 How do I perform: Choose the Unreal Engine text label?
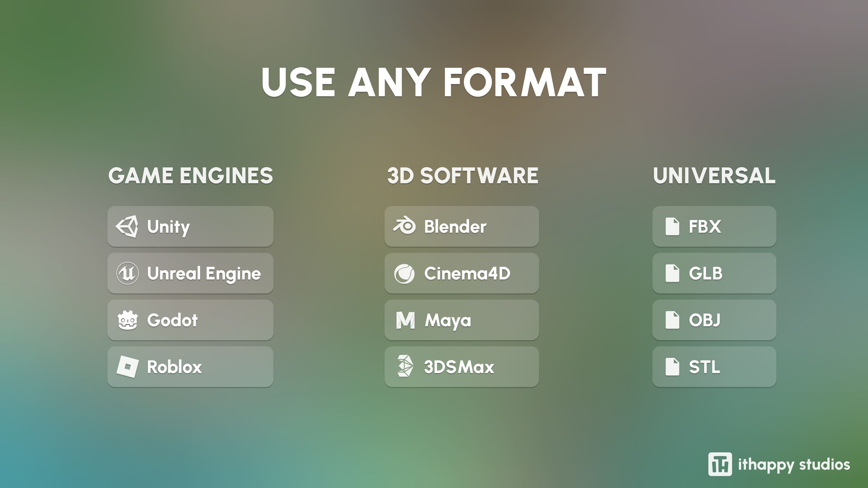(x=204, y=273)
